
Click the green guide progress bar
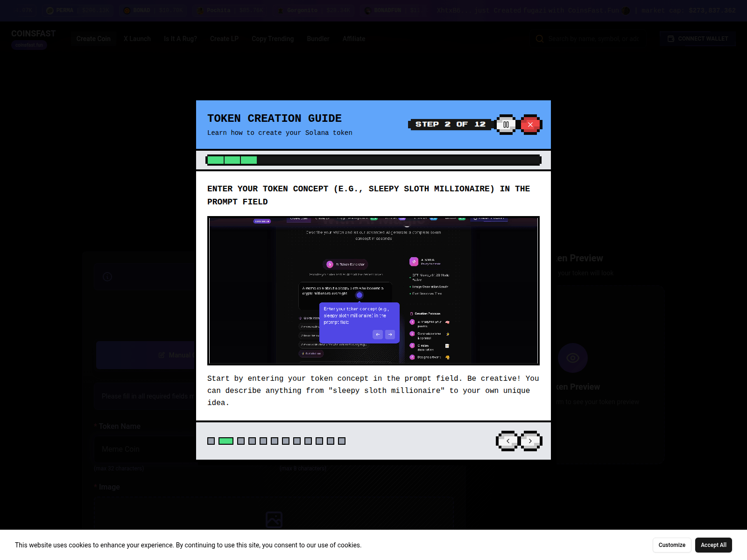232,160
